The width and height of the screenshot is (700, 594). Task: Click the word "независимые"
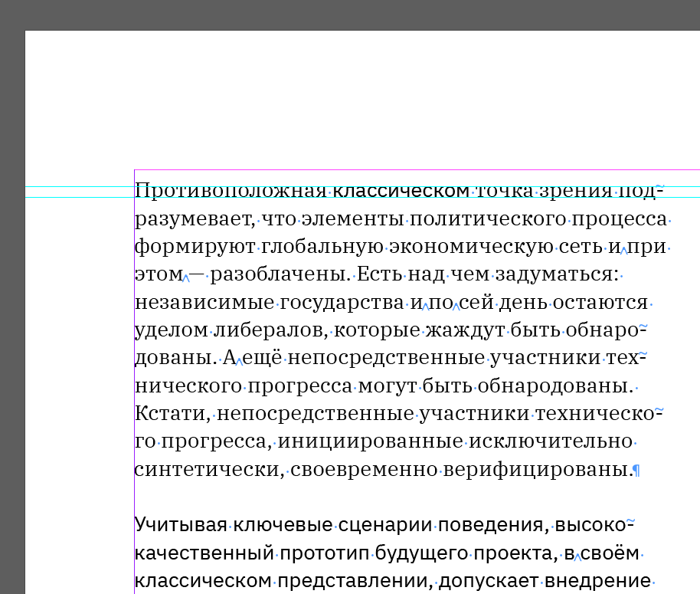click(x=204, y=302)
